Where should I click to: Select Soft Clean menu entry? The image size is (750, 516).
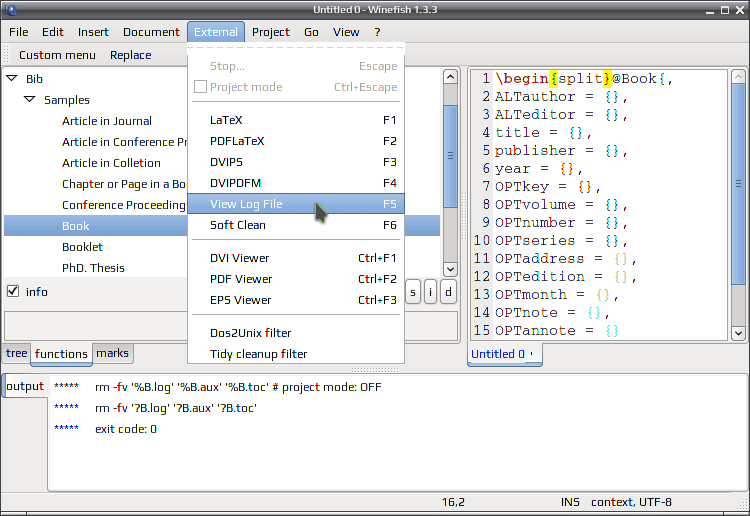pyautogui.click(x=296, y=225)
